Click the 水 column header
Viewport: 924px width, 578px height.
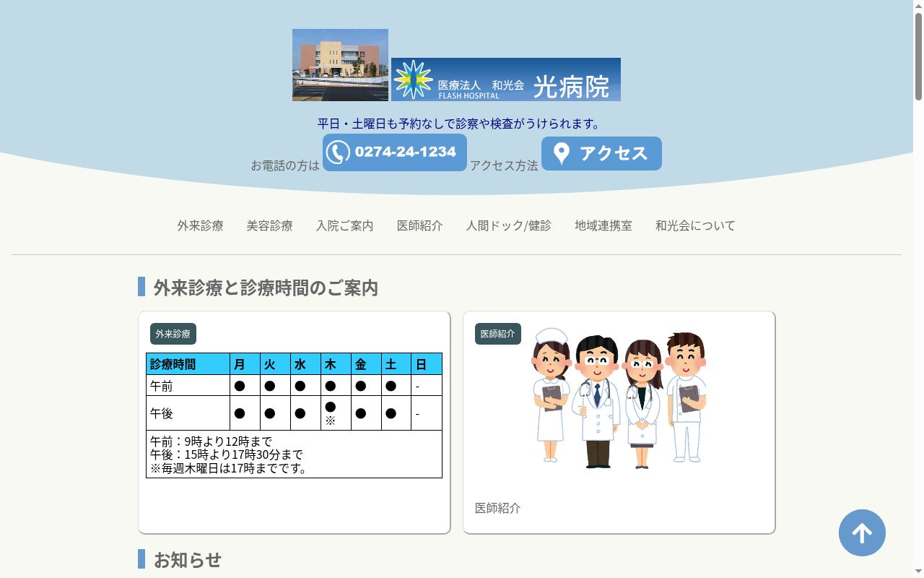tap(306, 364)
